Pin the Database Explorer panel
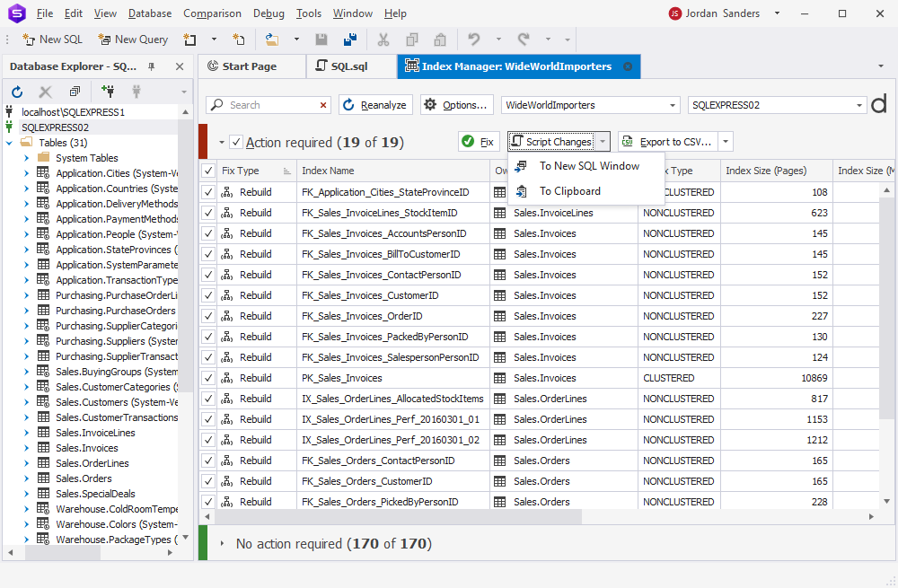The height and width of the screenshot is (588, 898). (151, 66)
